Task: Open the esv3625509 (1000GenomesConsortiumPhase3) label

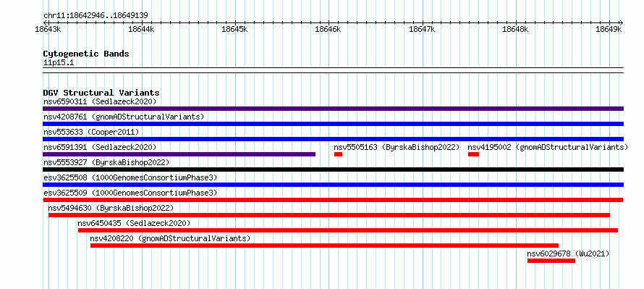Action: coord(130,193)
